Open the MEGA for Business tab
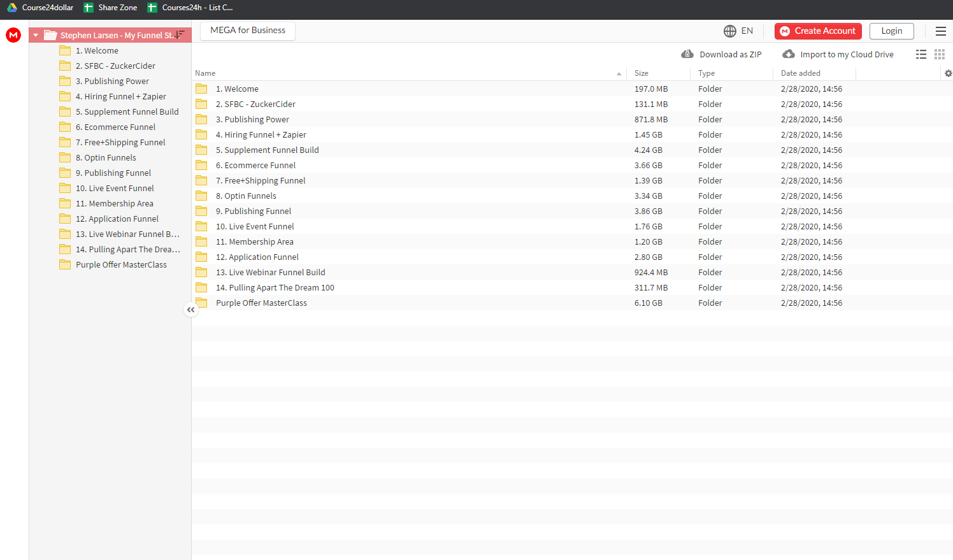Screen dimensions: 953x560 (x=248, y=31)
